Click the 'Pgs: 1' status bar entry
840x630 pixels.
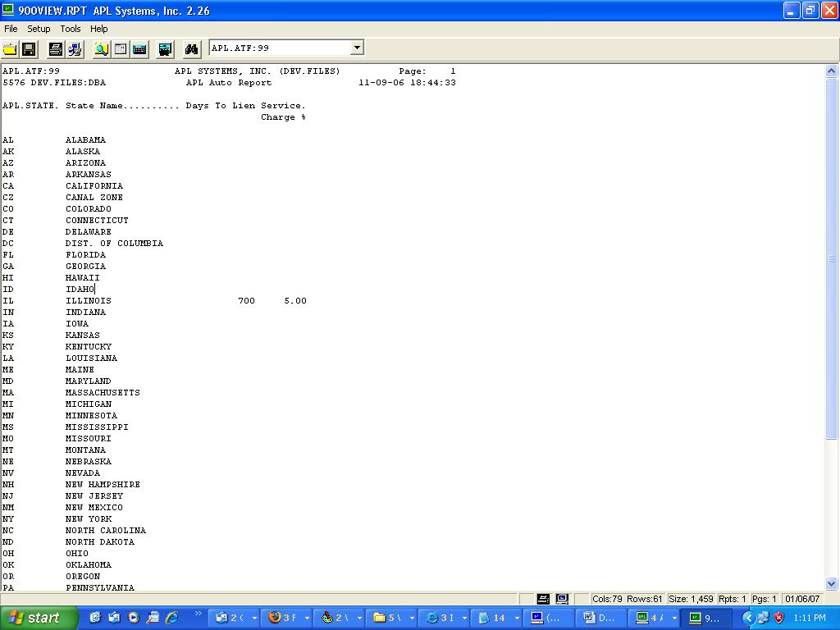(764, 599)
